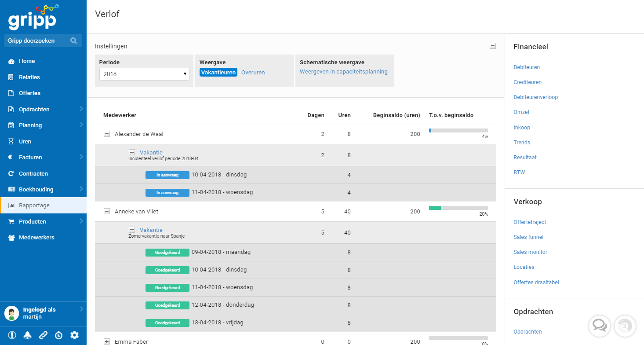
Task: Open the Periode 2018 dropdown
Action: point(144,74)
